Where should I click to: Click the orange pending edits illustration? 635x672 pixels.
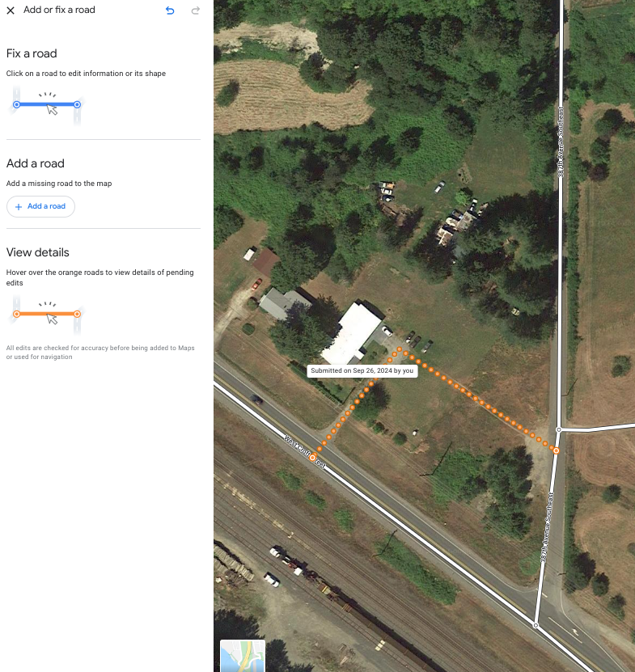tap(47, 314)
